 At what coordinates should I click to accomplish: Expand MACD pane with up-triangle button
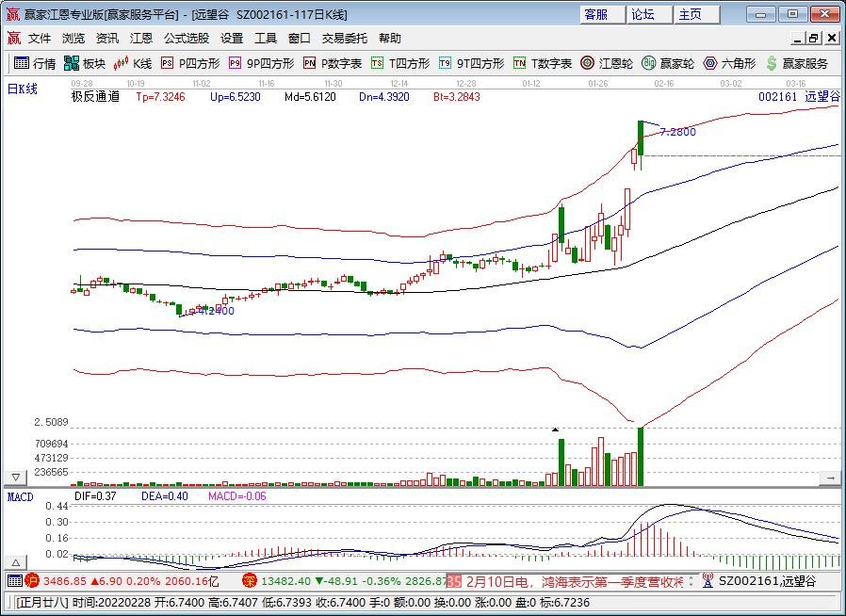point(16,562)
